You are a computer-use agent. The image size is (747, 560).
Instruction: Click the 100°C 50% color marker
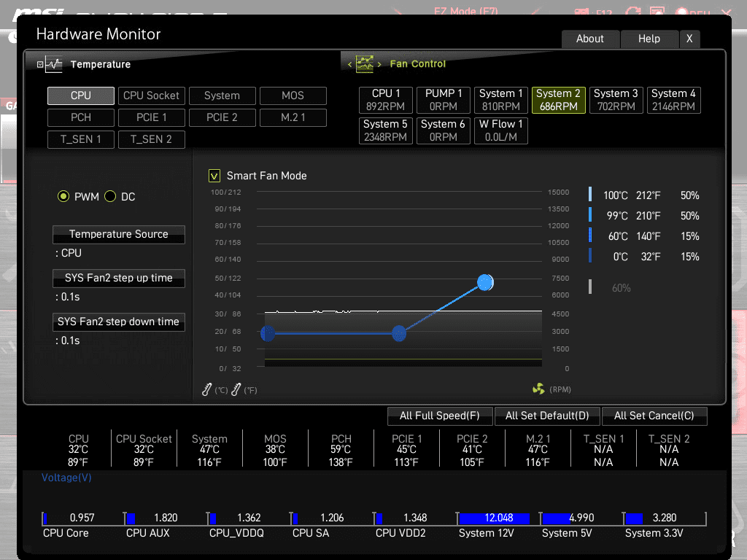(590, 194)
